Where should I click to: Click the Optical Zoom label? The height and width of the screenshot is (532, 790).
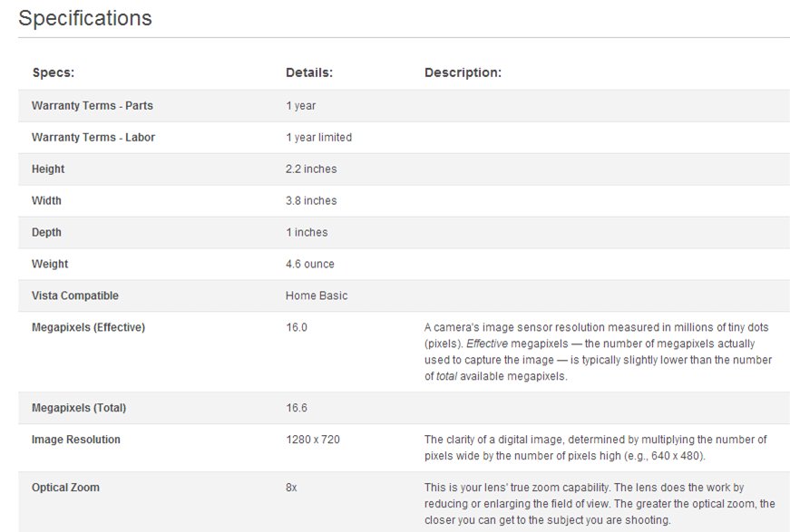click(x=65, y=488)
